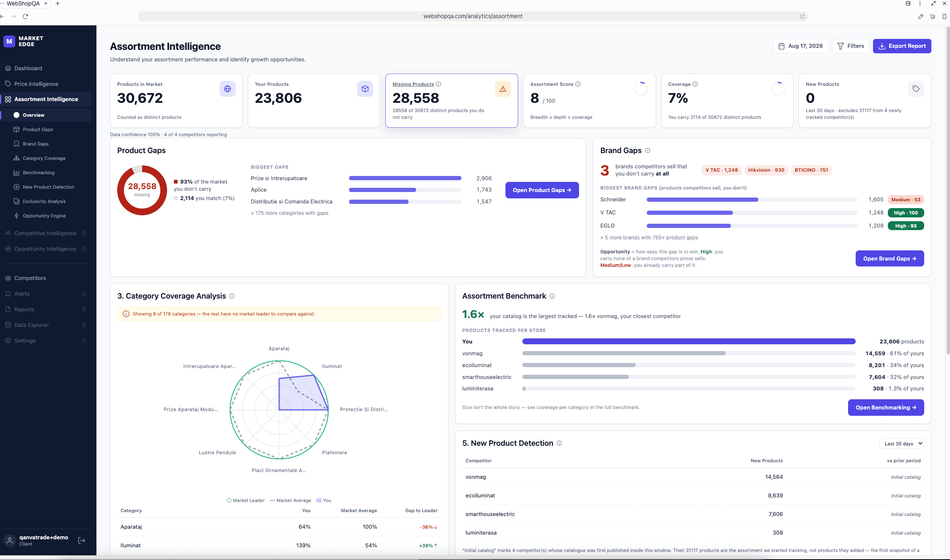The image size is (950, 560).
Task: Click the log out icon beside qanvatrade+demo
Action: (82, 541)
